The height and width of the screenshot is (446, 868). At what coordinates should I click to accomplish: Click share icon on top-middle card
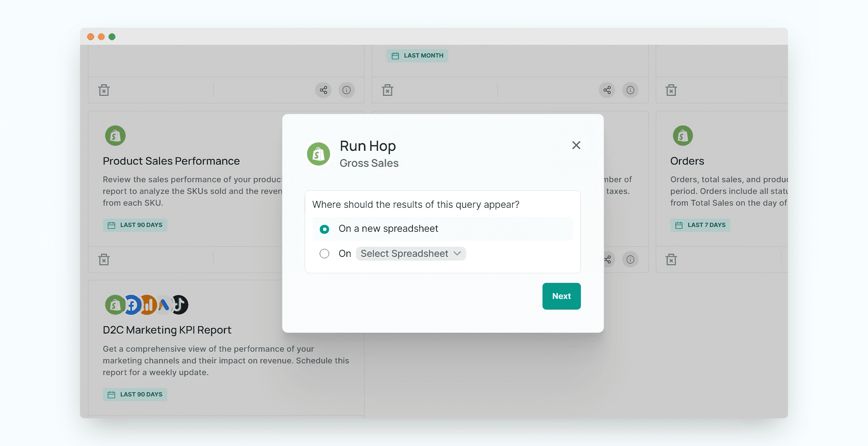(x=607, y=90)
